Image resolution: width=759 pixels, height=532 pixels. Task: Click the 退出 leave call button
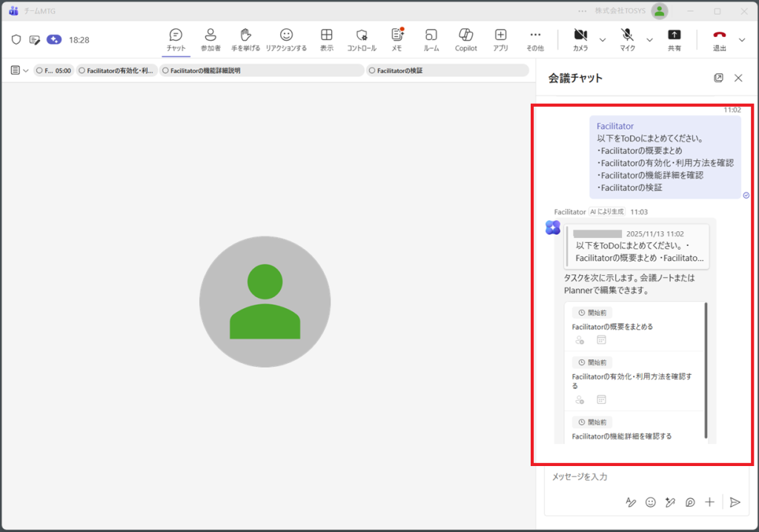[719, 36]
